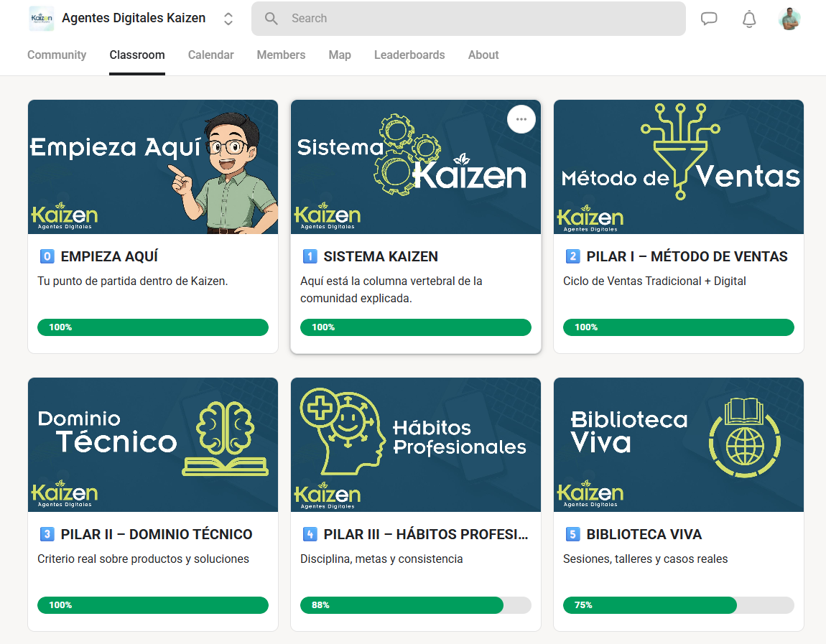
Task: Open the Calendar tab
Action: click(x=210, y=55)
